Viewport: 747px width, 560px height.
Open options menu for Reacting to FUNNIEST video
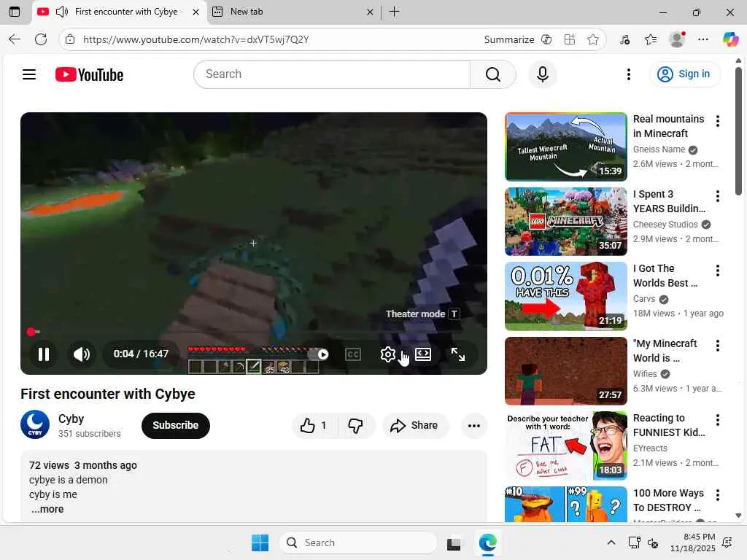[717, 419]
